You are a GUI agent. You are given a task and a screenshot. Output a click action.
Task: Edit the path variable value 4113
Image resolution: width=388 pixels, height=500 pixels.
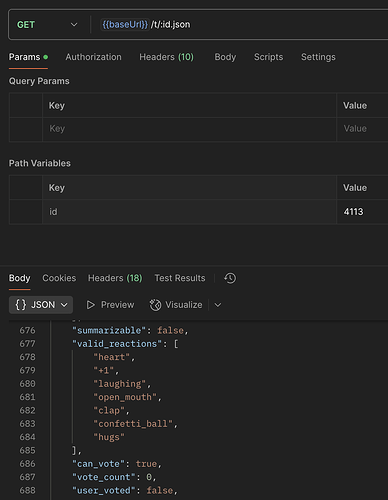362,212
